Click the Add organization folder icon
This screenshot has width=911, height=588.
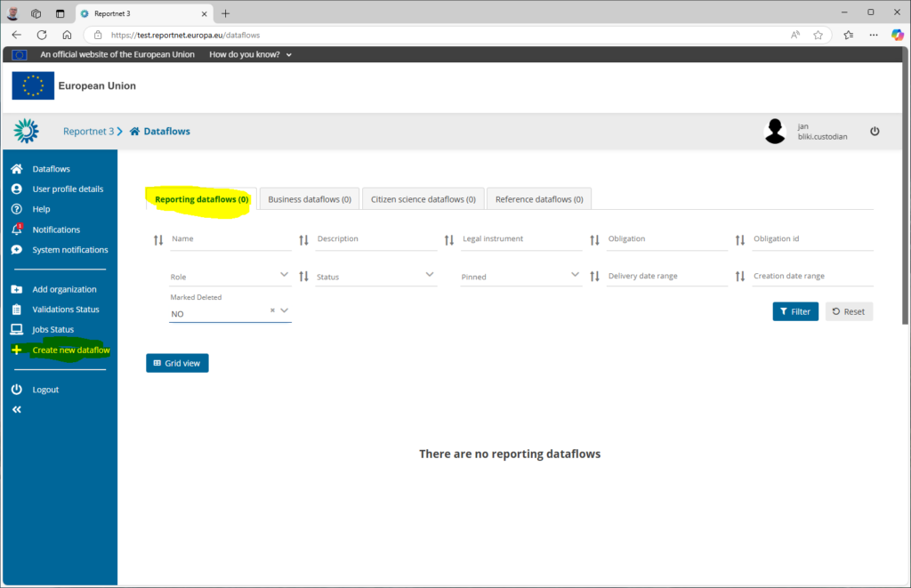(16, 289)
